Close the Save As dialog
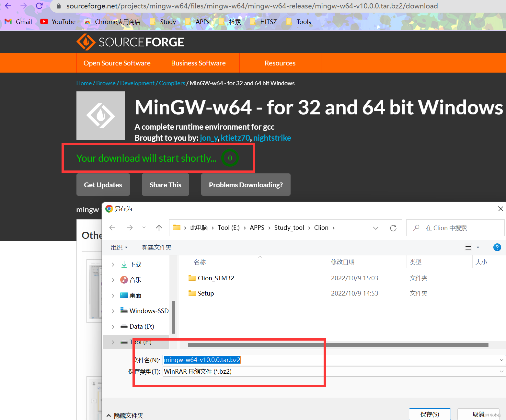Viewport: 506px width, 420px height. point(500,209)
